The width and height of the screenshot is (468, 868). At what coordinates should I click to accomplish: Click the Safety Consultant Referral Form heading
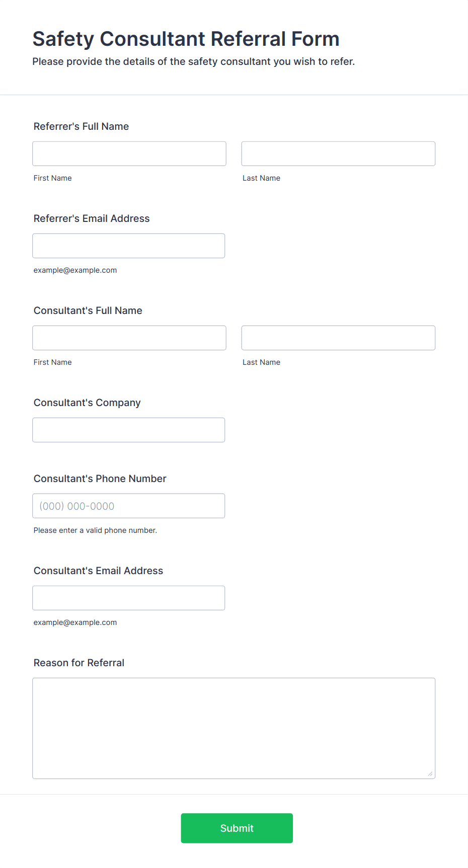coord(186,39)
